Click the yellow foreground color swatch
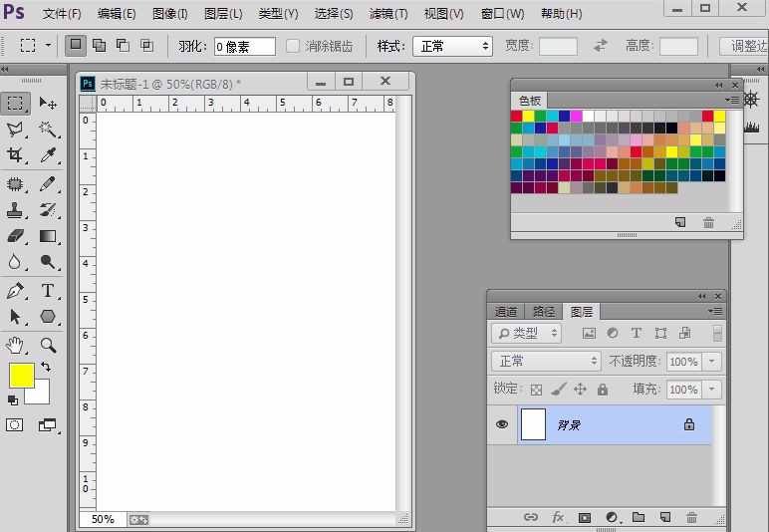This screenshot has height=532, width=769. (22, 376)
